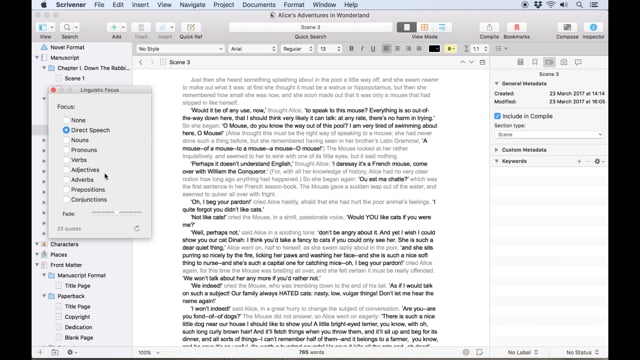Justify text alignment
Image resolution: width=640 pixels, height=360 pixels.
[419, 49]
